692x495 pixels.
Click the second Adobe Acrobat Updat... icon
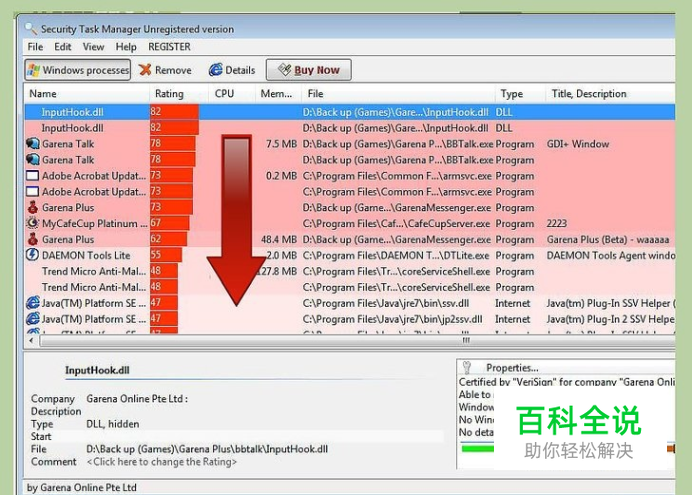coord(33,191)
